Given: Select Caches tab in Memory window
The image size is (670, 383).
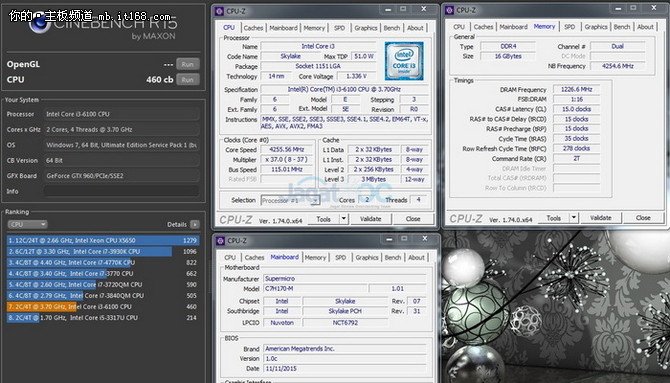Looking at the screenshot, I should [483, 27].
